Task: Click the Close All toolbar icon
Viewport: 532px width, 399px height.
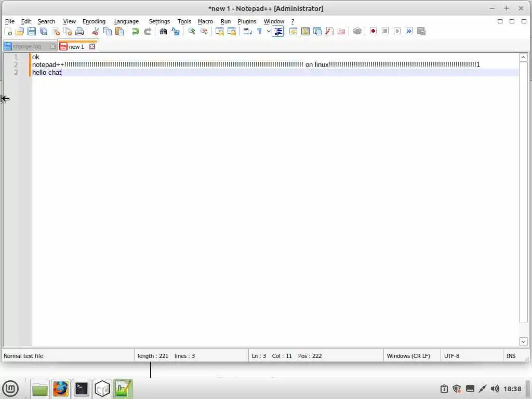Action: pyautogui.click(x=68, y=32)
